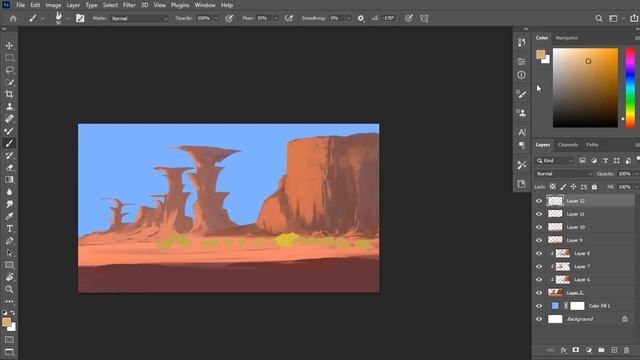
Task: Hide Layer 9 with eye icon
Action: click(x=539, y=240)
